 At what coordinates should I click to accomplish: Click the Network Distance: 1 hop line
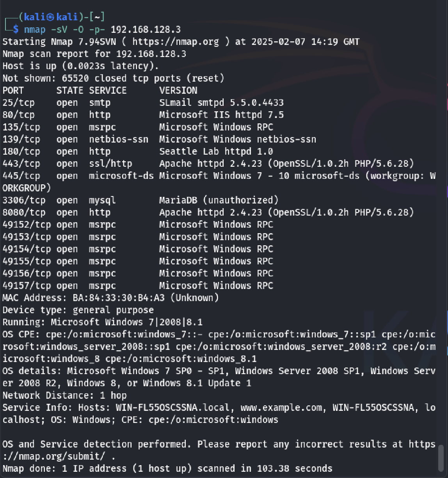click(x=64, y=395)
